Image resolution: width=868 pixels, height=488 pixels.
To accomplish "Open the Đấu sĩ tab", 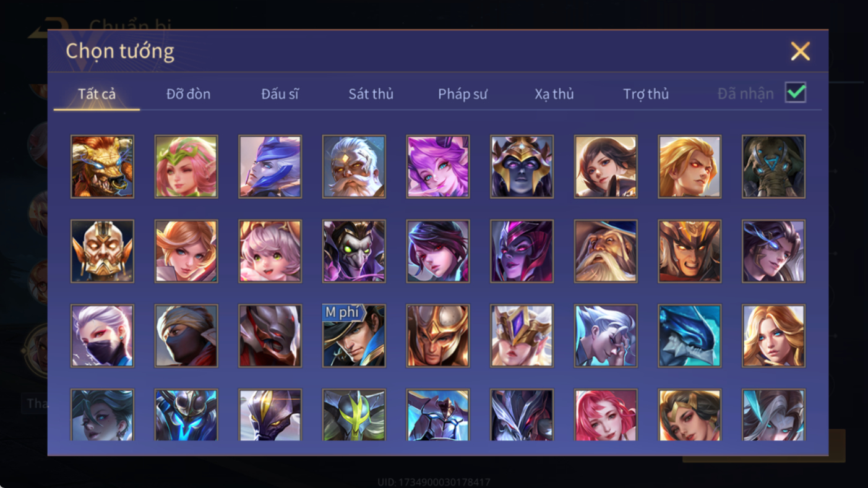I will pyautogui.click(x=280, y=94).
